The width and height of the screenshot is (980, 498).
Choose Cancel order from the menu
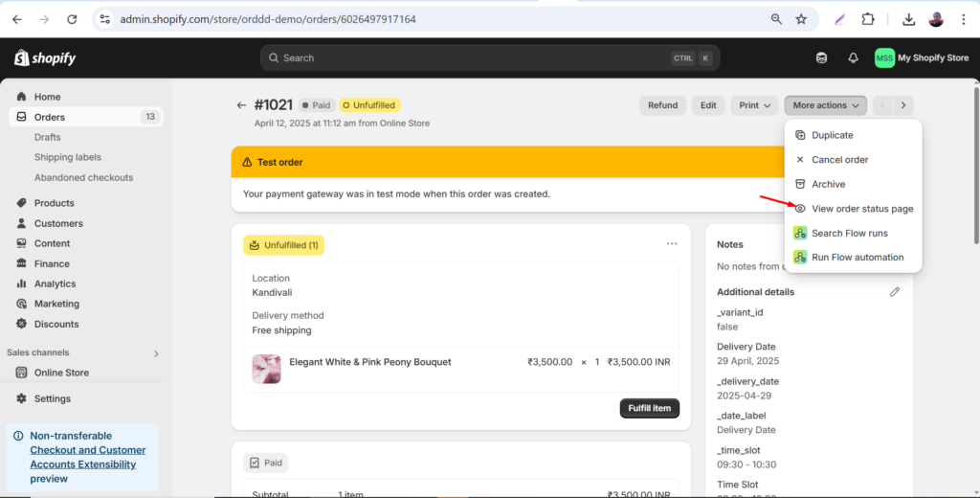[x=839, y=160]
